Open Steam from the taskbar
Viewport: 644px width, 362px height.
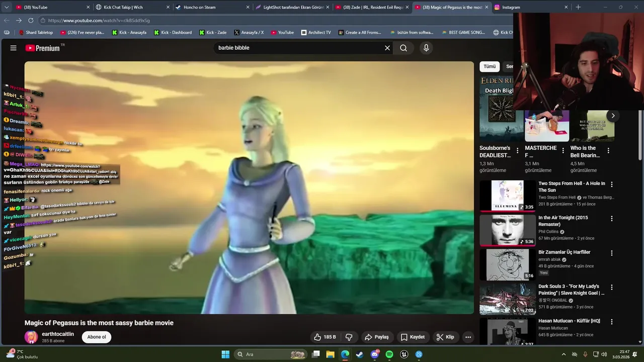coord(360,354)
